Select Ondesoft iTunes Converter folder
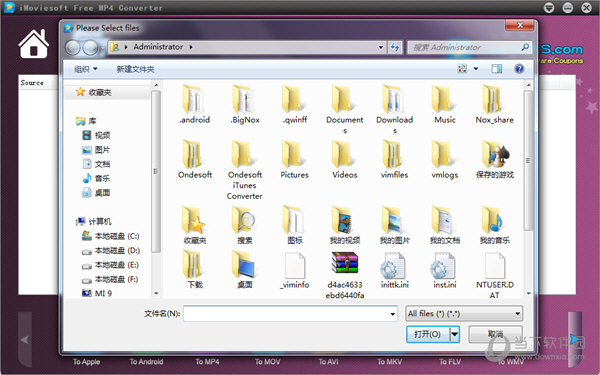The image size is (600, 375). (245, 169)
